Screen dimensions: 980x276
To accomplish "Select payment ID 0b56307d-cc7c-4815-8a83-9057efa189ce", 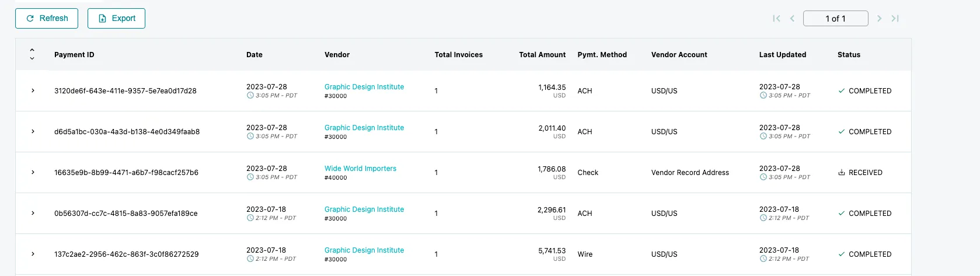I will pos(126,214).
